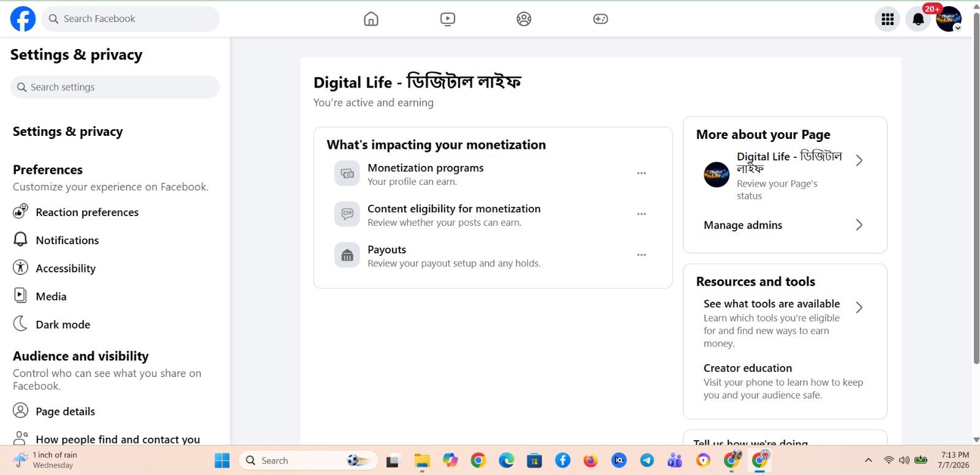Open the Facebook app on the taskbar
Image resolution: width=980 pixels, height=475 pixels.
click(563, 461)
